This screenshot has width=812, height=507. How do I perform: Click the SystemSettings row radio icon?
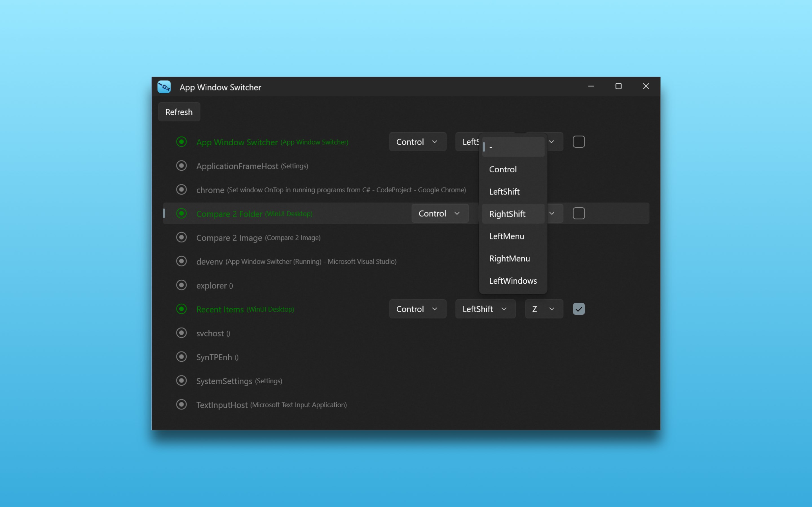[182, 381]
